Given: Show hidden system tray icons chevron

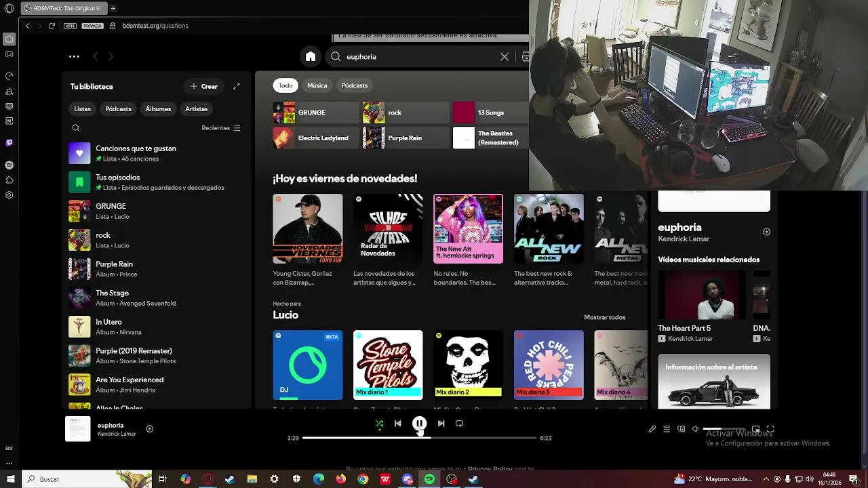Looking at the screenshot, I should coord(766,479).
